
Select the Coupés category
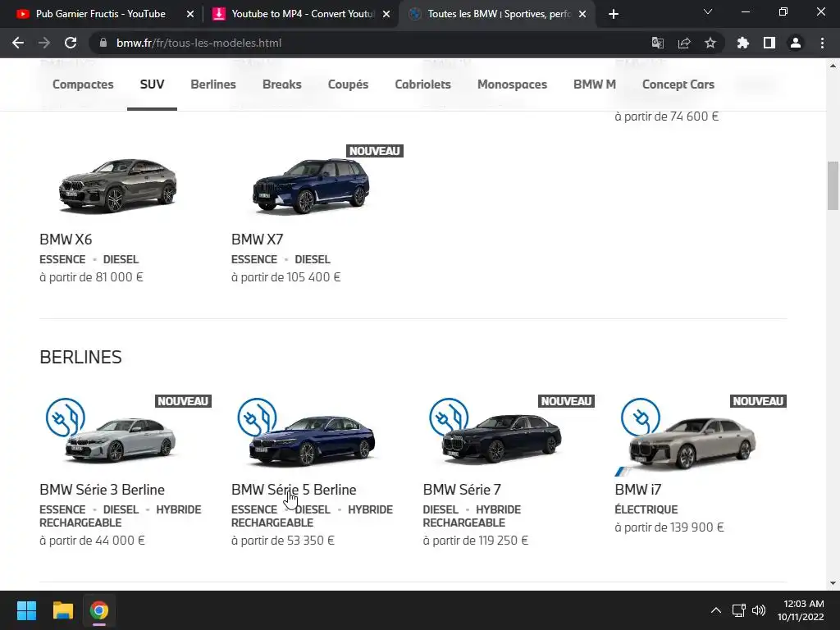tap(348, 84)
